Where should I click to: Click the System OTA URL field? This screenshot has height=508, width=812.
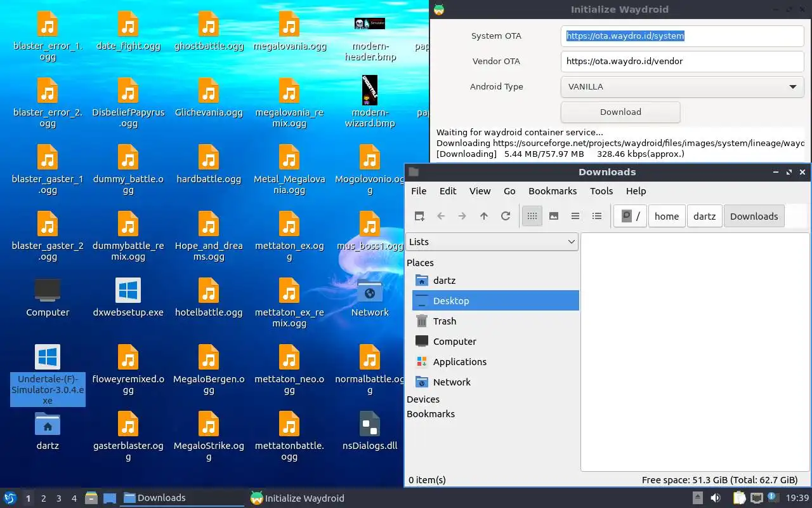[x=683, y=36]
